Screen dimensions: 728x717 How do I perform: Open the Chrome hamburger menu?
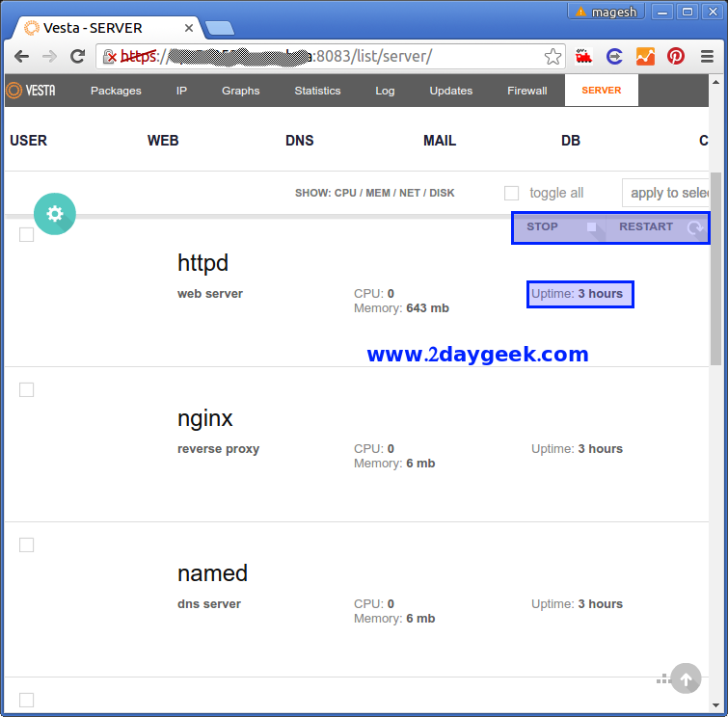point(707,56)
